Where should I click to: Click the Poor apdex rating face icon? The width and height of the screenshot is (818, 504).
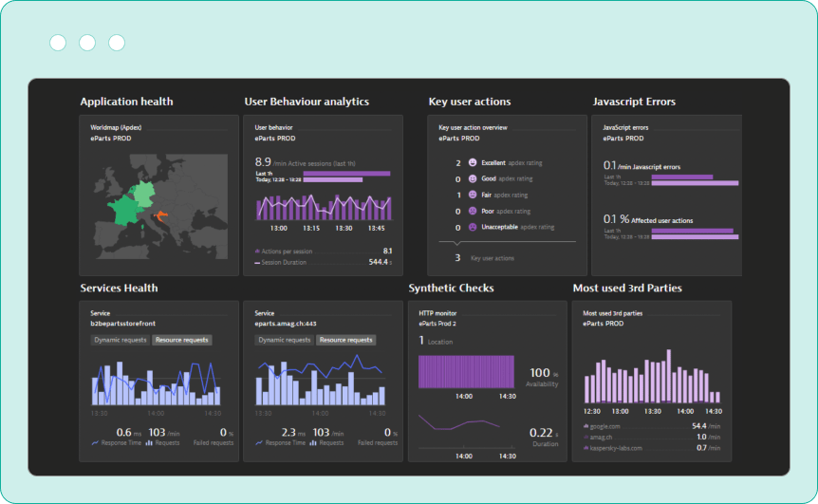coord(473,211)
